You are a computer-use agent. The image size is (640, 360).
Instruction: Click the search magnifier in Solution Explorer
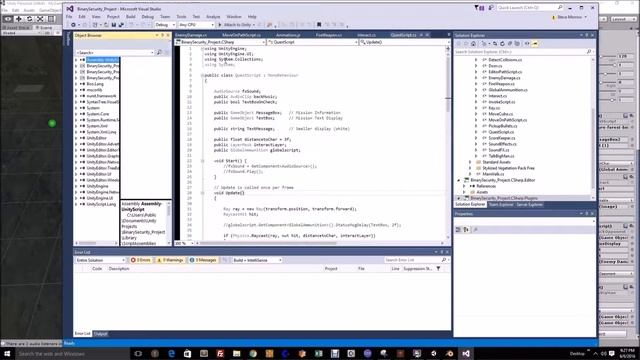click(589, 52)
